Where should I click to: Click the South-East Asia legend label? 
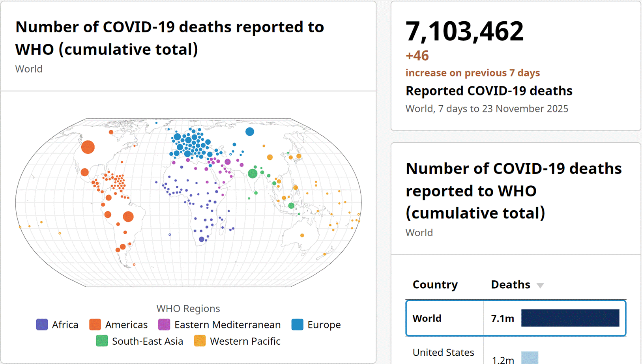pos(147,341)
